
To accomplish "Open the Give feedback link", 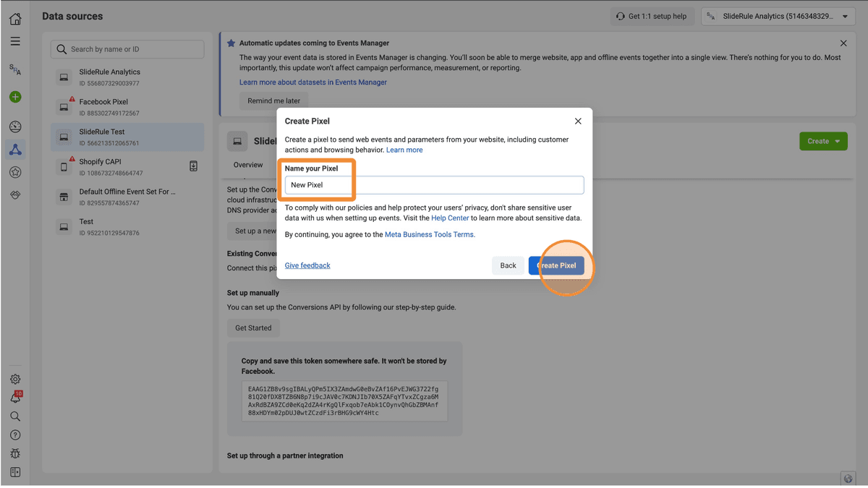I will (307, 265).
